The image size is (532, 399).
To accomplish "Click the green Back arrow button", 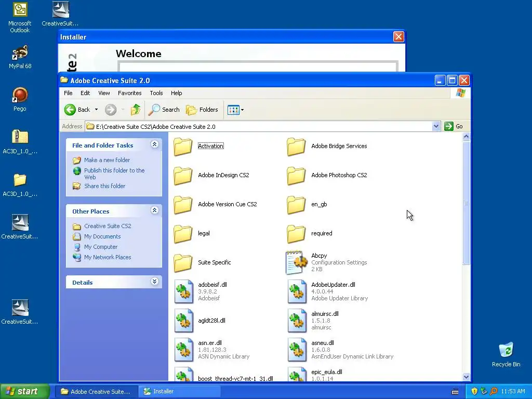I will point(77,110).
